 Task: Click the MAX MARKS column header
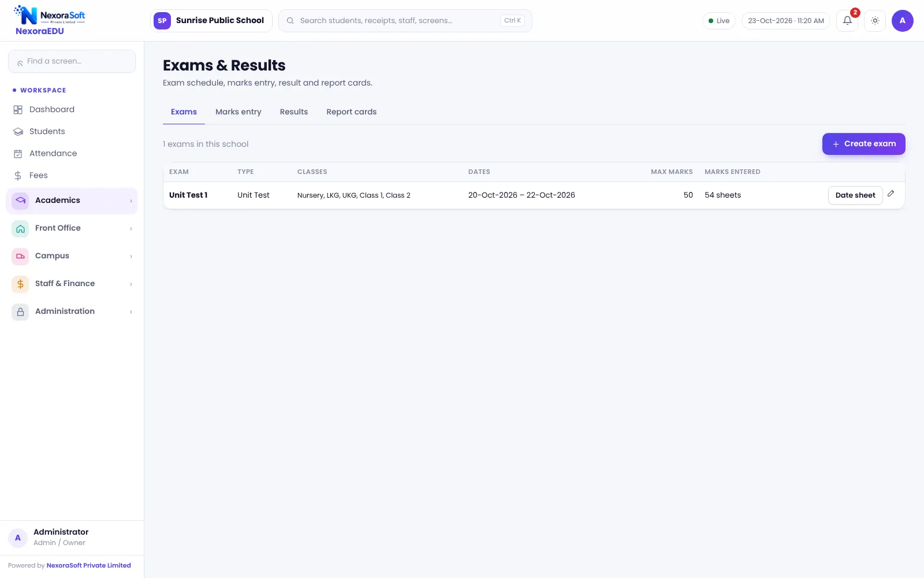click(x=672, y=172)
